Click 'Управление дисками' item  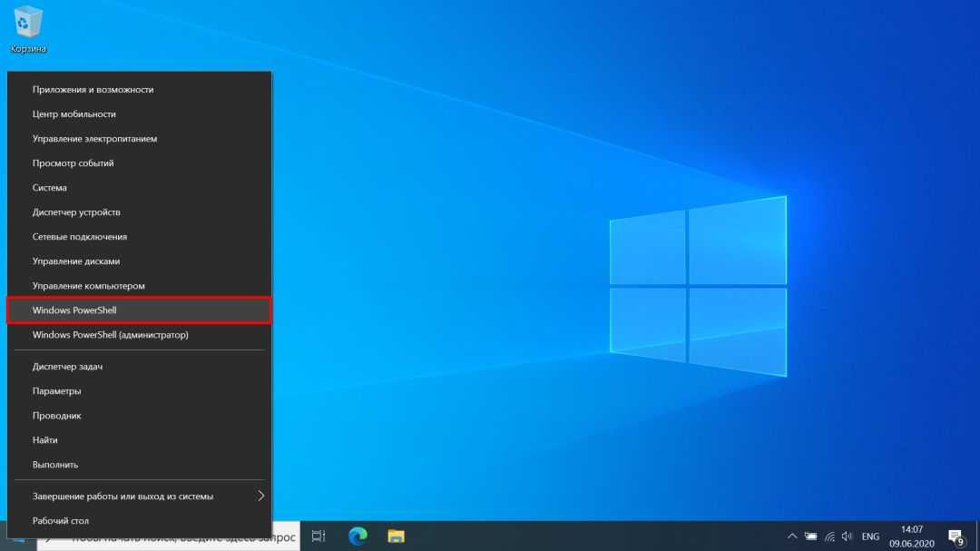tap(139, 261)
